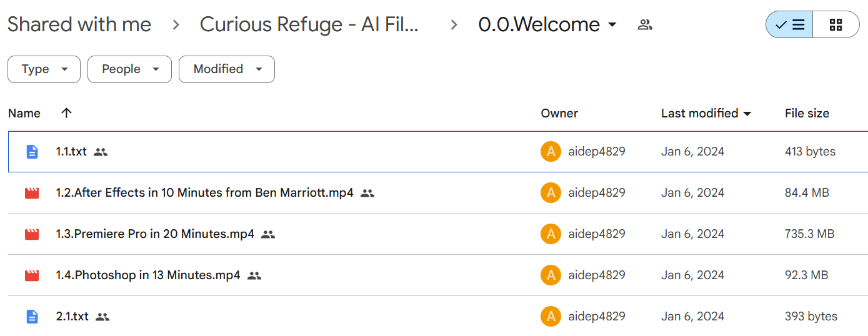Click breadcrumb chevron before 0.0.Welcome
868x336 pixels.
454,25
